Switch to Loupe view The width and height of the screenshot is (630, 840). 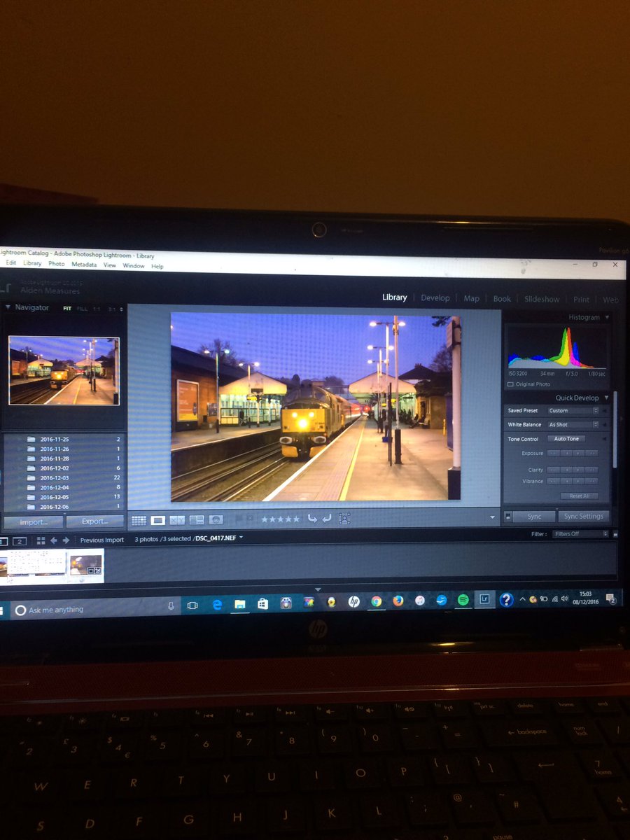point(158,519)
